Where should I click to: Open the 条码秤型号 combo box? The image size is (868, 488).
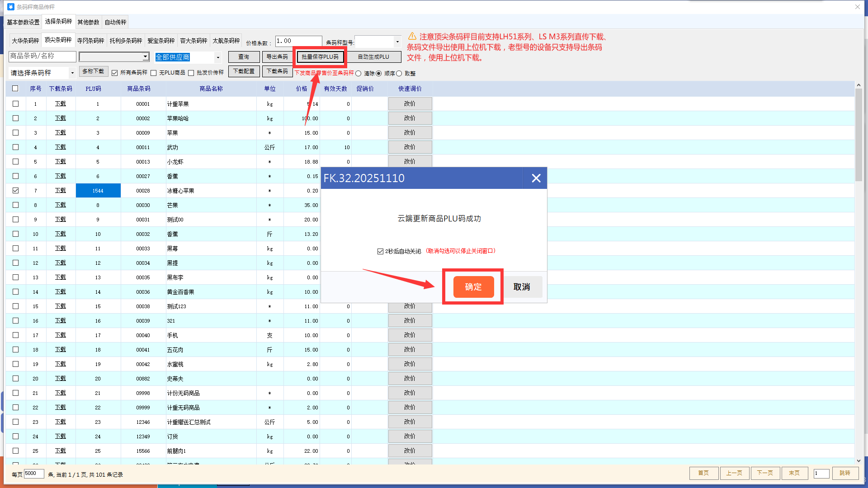point(397,42)
